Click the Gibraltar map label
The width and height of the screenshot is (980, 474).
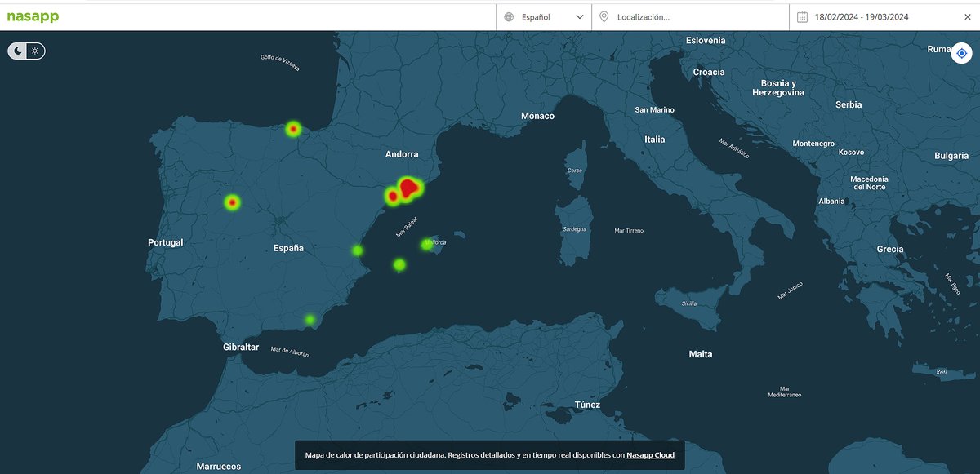(x=241, y=347)
